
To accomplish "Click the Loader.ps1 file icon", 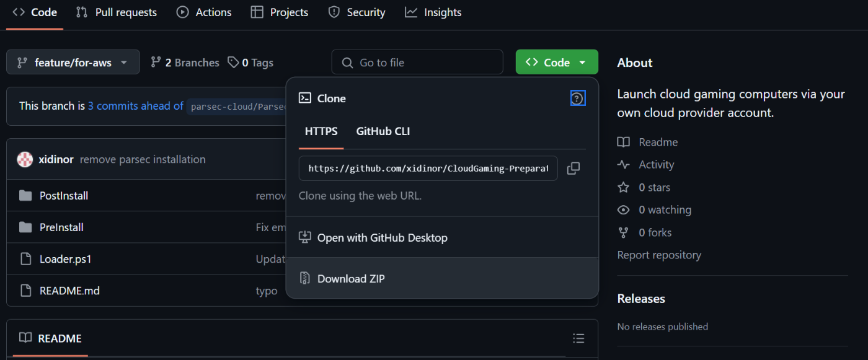I will tap(25, 259).
